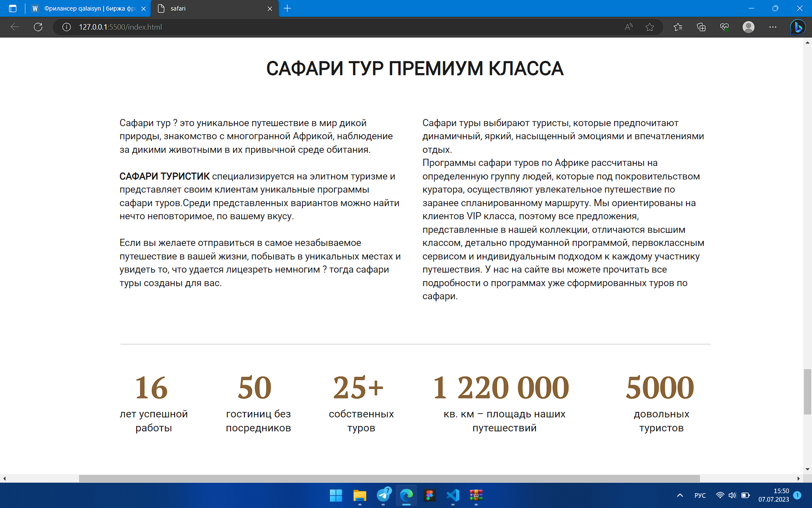Open Wi-Fi network settings
Viewport: 812px width, 508px height.
(720, 495)
